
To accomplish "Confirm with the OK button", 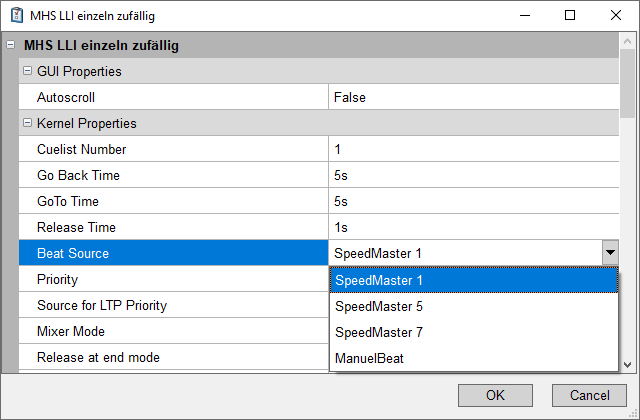I will [x=495, y=394].
